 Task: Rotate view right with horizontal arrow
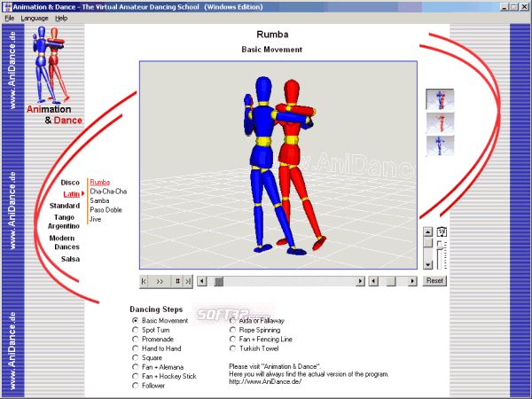click(x=412, y=281)
